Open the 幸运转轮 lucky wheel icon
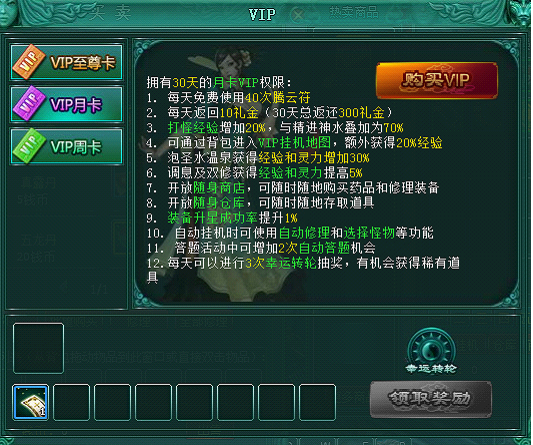The image size is (533, 445). pyautogui.click(x=431, y=351)
